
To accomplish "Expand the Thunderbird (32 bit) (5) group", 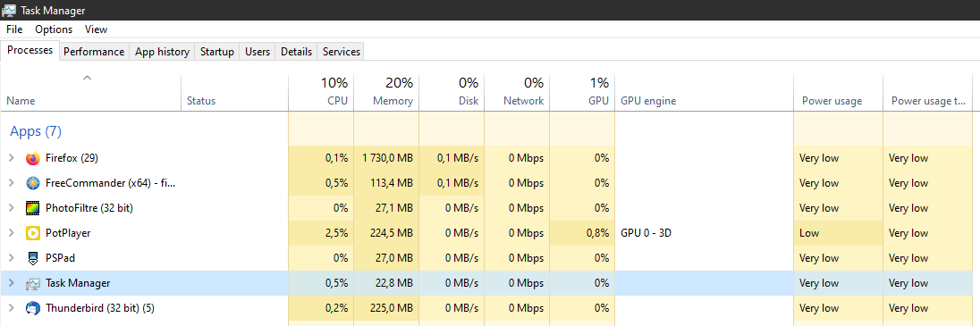I will click(11, 308).
